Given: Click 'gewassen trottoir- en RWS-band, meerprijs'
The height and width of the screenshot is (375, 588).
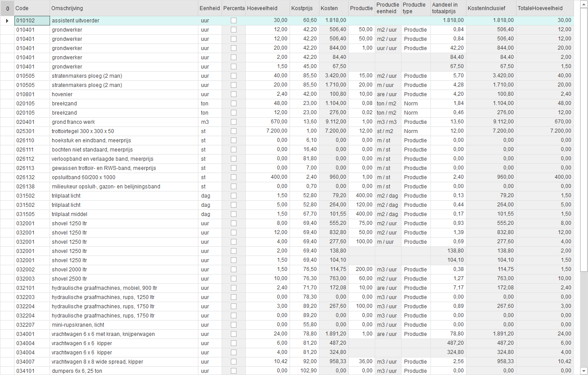Looking at the screenshot, I should (124, 168).
